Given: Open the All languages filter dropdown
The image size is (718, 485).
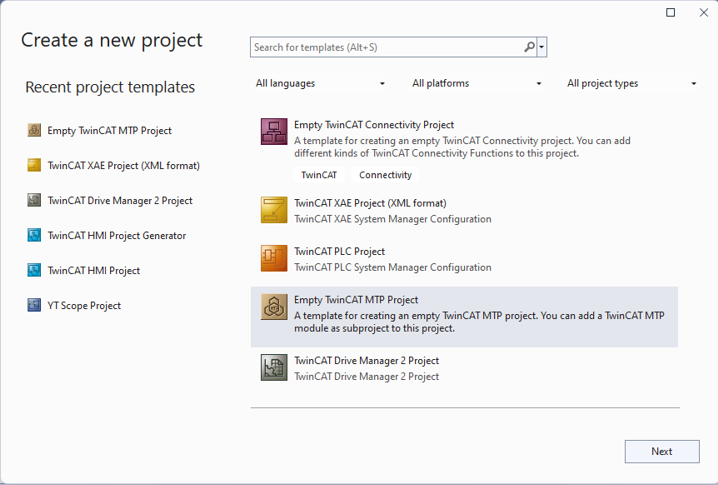Looking at the screenshot, I should point(320,83).
